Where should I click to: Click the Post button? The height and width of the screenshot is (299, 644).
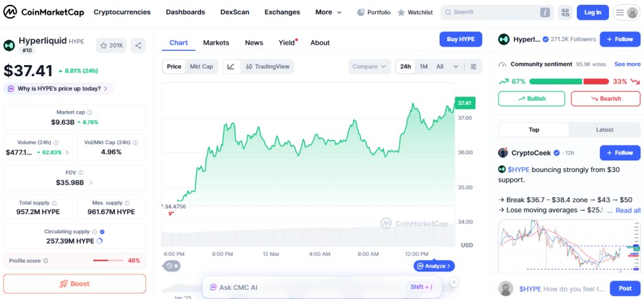[x=625, y=288]
